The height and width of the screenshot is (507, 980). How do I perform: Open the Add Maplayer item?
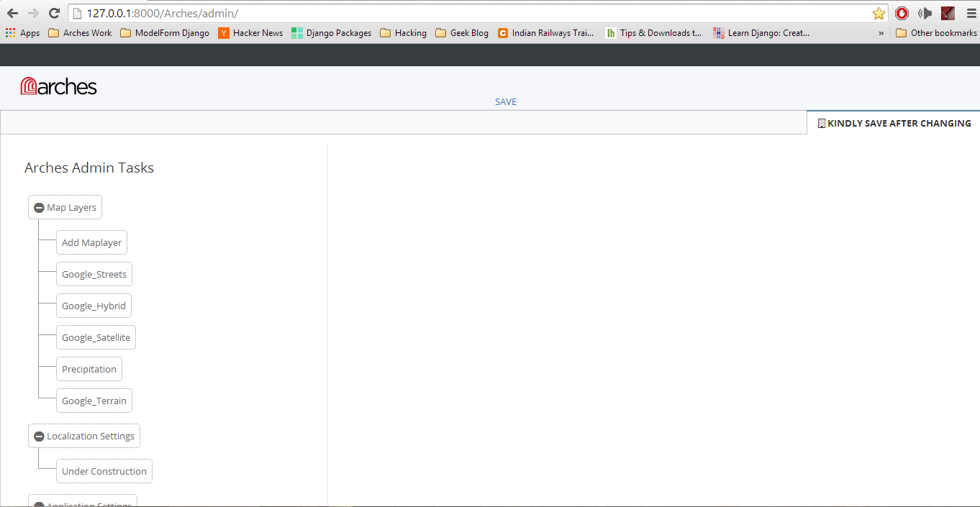[x=91, y=242]
